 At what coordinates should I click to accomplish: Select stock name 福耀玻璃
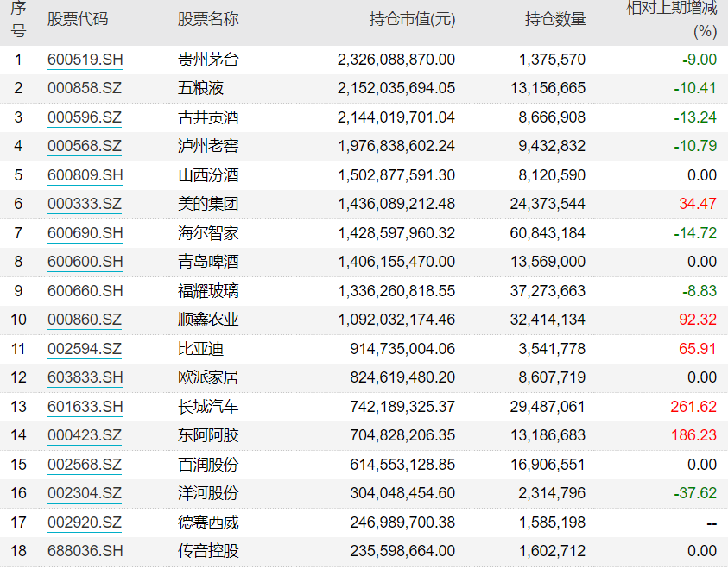pyautogui.click(x=208, y=291)
